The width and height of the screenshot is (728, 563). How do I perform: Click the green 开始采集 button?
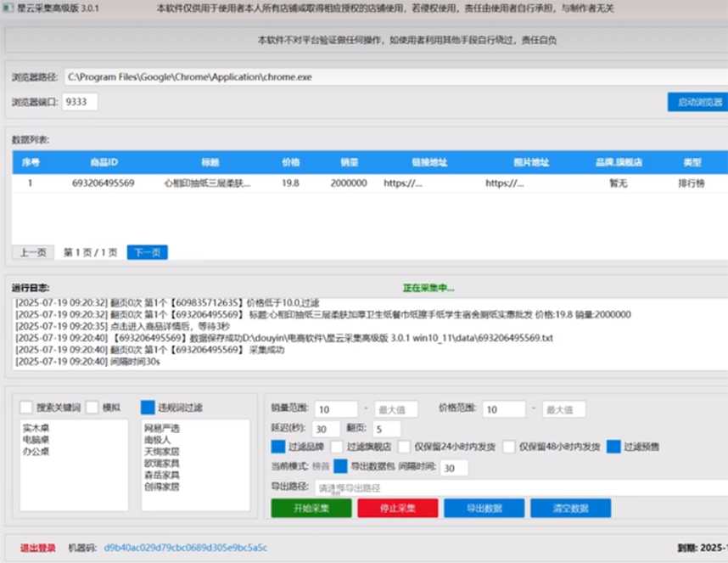(x=311, y=508)
